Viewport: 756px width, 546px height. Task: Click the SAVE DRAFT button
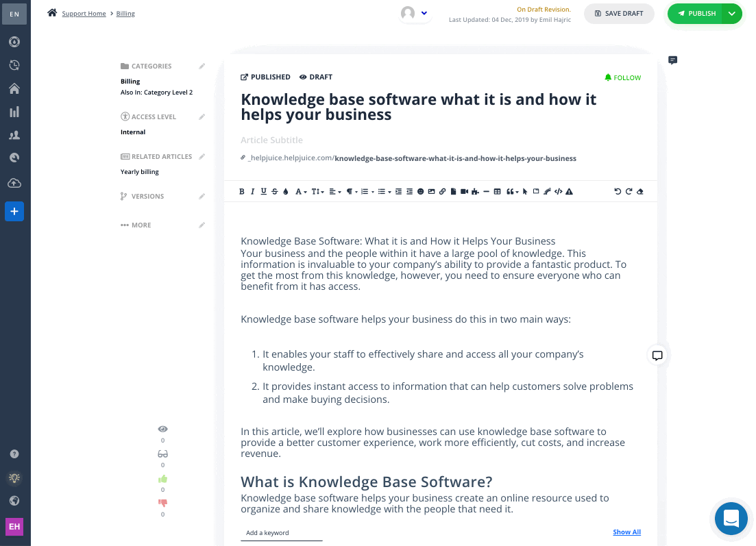tap(619, 14)
